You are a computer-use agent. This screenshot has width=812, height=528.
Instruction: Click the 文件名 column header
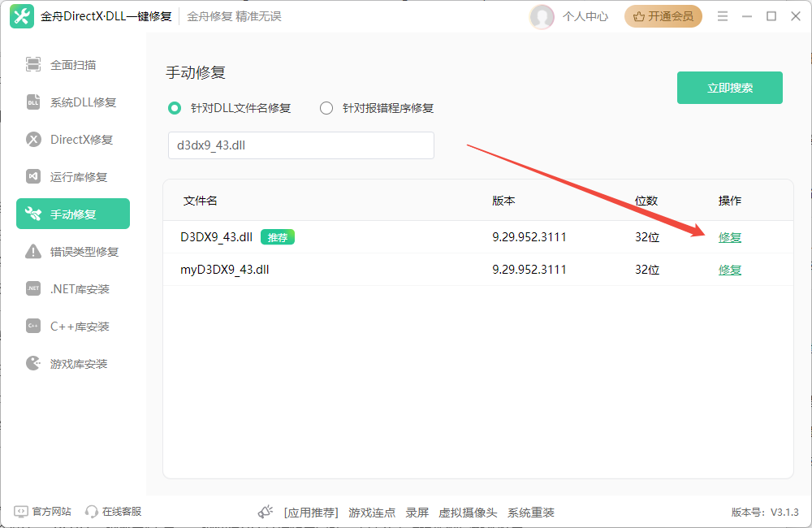(200, 201)
